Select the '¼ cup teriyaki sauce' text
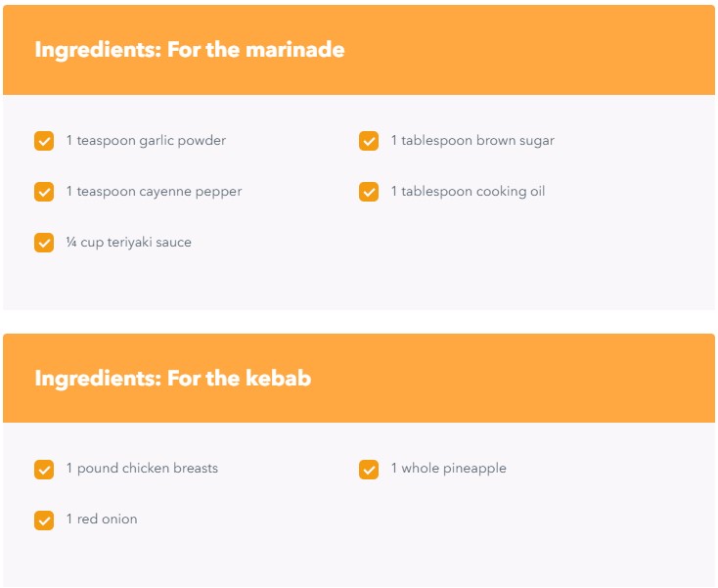 tap(129, 243)
